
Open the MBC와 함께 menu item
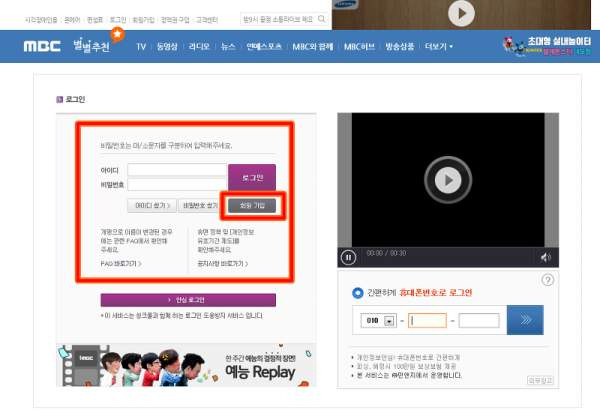point(313,47)
